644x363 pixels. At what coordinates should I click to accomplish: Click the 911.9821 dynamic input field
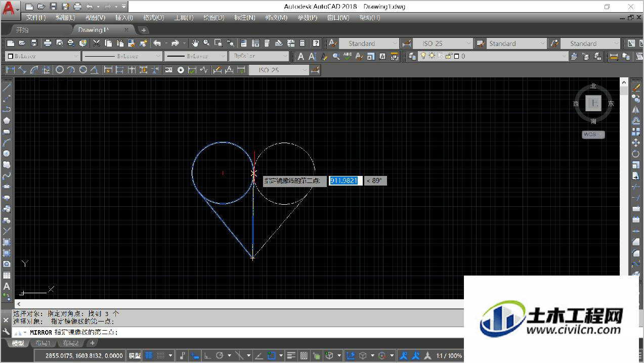[x=346, y=180]
